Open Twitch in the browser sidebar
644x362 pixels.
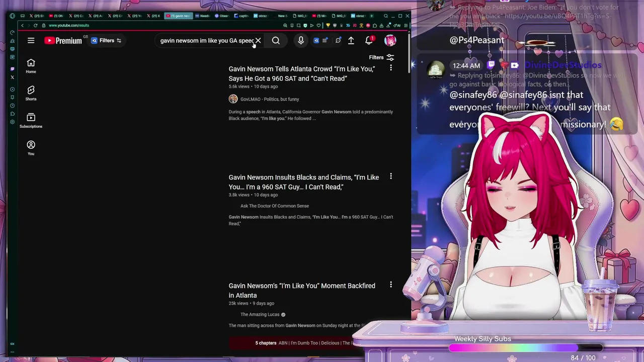pyautogui.click(x=13, y=69)
